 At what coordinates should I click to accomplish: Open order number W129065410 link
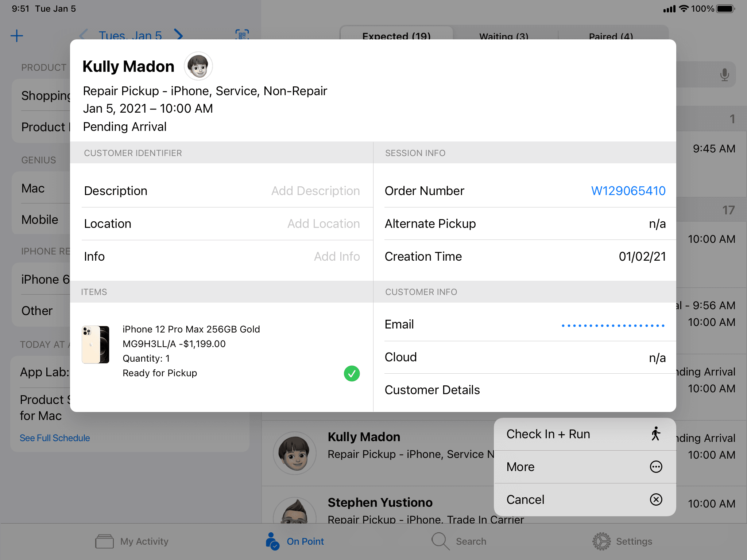pyautogui.click(x=628, y=191)
